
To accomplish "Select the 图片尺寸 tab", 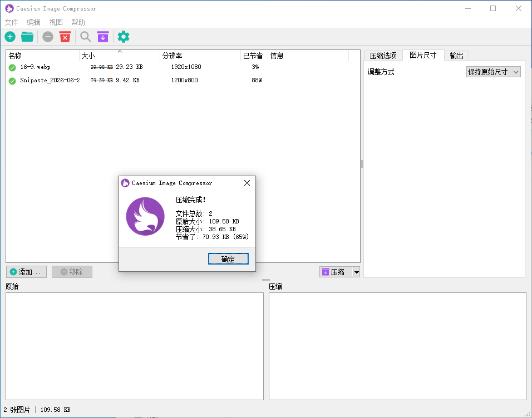I will point(423,55).
